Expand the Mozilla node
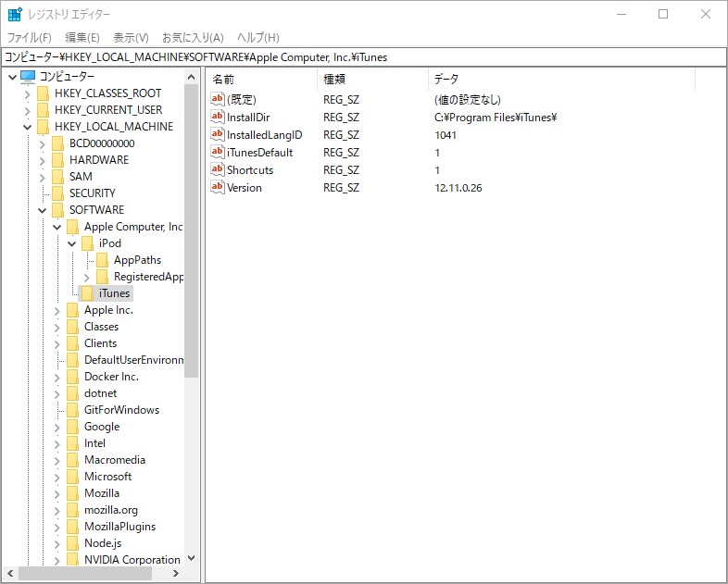The height and width of the screenshot is (584, 728). 57,494
